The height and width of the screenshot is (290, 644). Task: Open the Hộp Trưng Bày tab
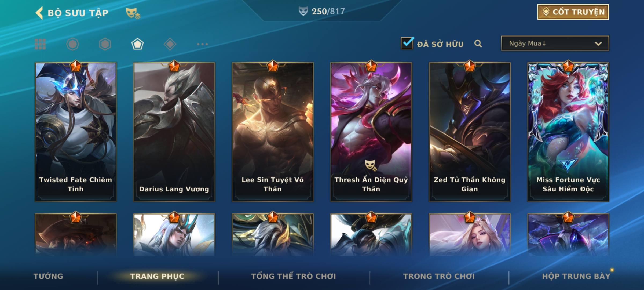pos(576,276)
